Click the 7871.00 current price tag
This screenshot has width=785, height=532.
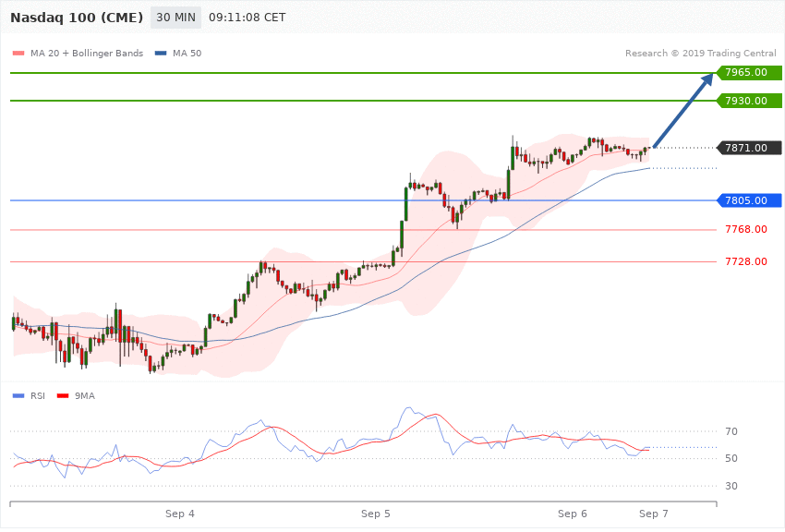750,148
